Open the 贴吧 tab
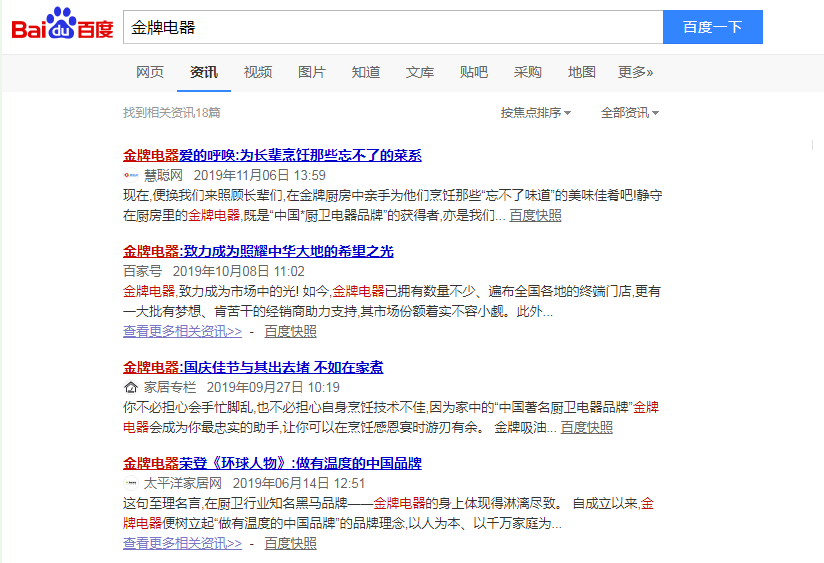The height and width of the screenshot is (563, 824). (x=474, y=72)
